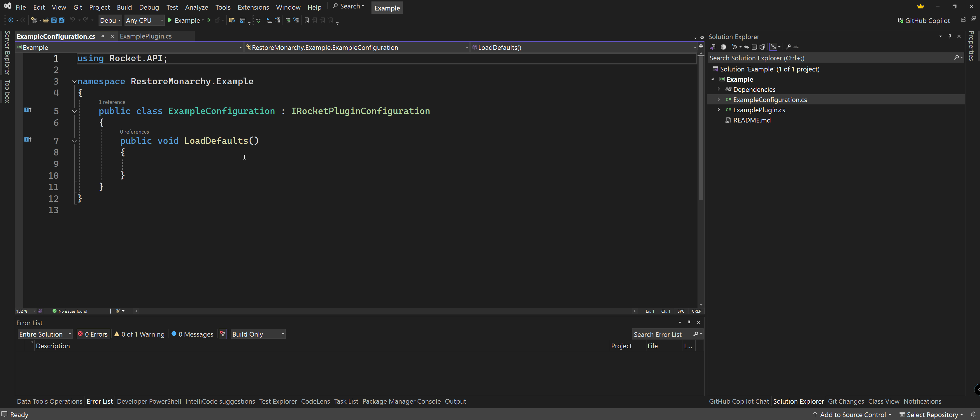Image resolution: width=980 pixels, height=420 pixels.
Task: Collapse the LoadDefaults method block
Action: (75, 141)
